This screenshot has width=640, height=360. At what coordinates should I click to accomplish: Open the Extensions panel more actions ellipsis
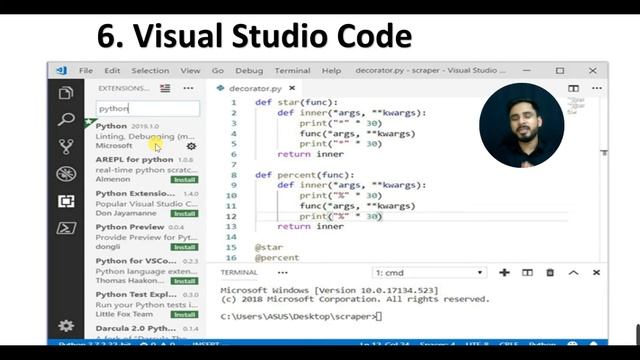[x=188, y=88]
